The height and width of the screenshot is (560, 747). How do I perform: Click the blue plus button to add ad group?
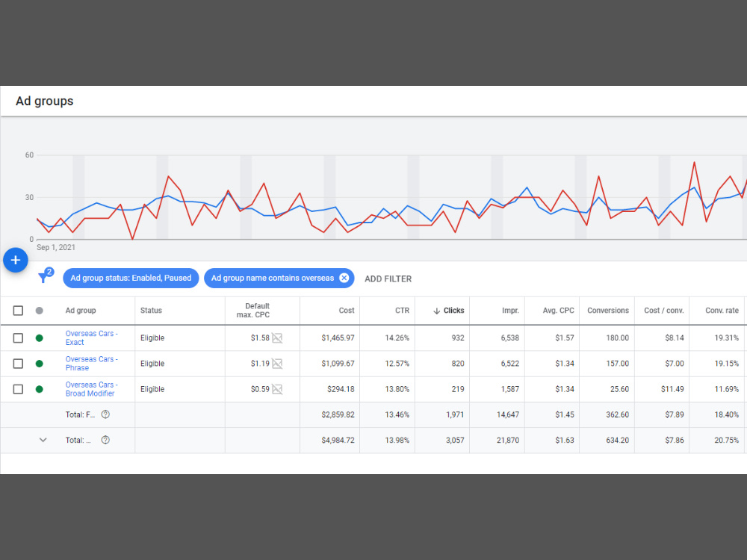click(x=15, y=260)
